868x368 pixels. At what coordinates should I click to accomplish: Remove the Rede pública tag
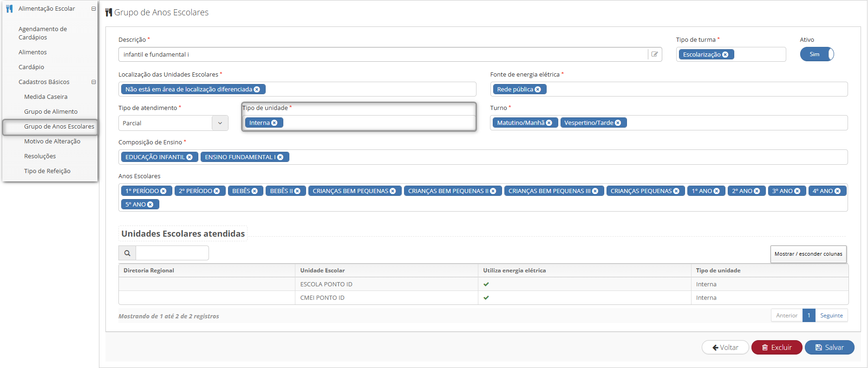pos(538,90)
